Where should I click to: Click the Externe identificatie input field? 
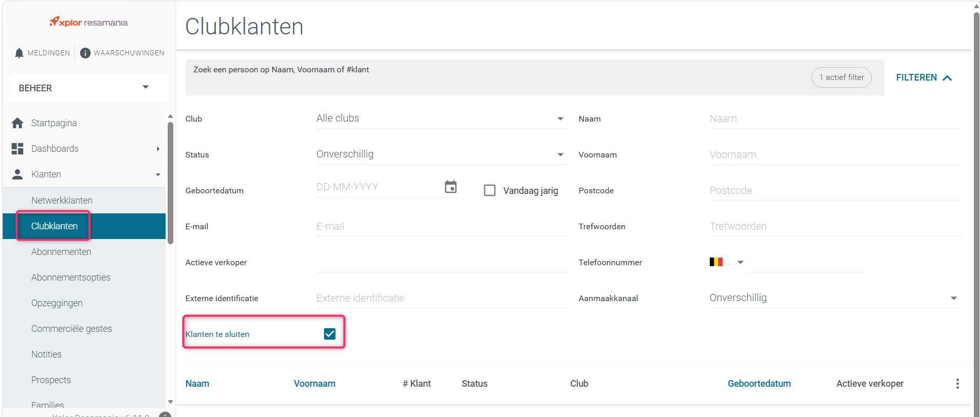point(442,298)
